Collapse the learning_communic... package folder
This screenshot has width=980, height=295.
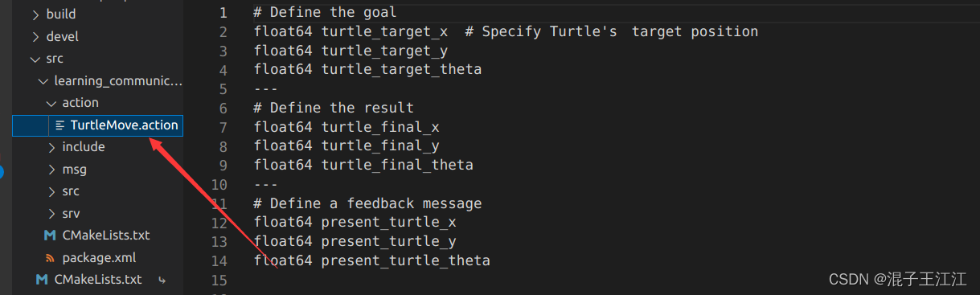pos(111,80)
